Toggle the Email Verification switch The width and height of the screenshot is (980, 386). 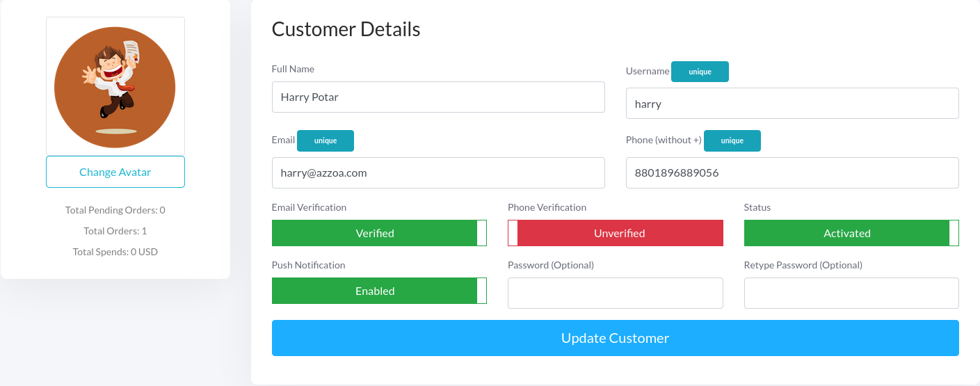click(x=379, y=233)
